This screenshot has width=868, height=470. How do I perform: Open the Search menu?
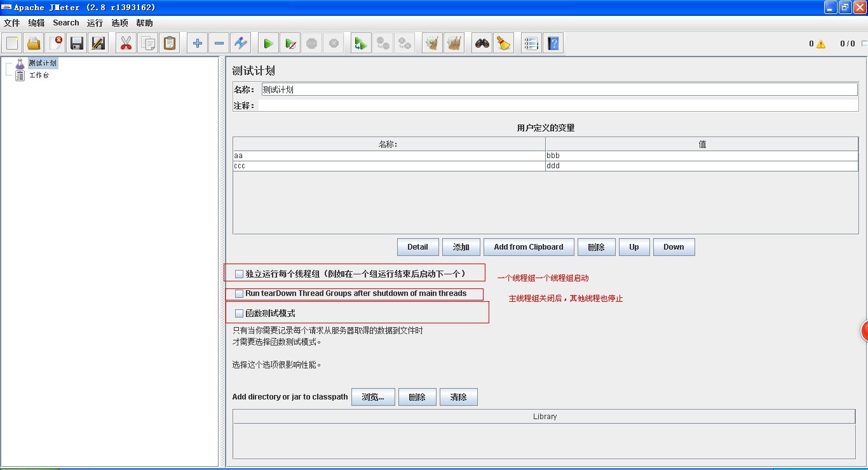(66, 23)
